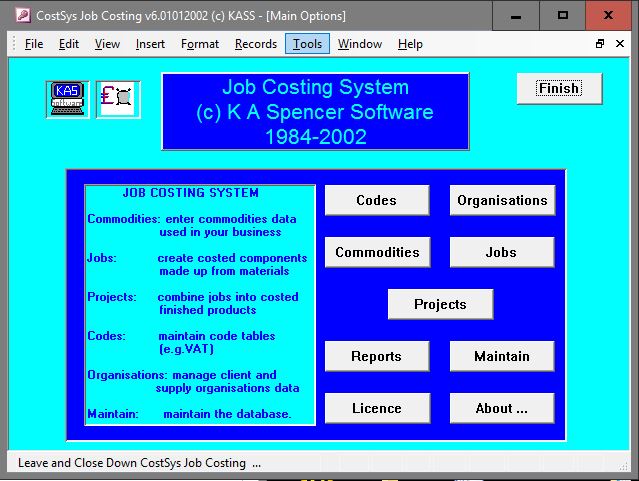
Task: Click the 'JOB COSTING SYSTEM' heading in the info panel
Action: coord(191,192)
